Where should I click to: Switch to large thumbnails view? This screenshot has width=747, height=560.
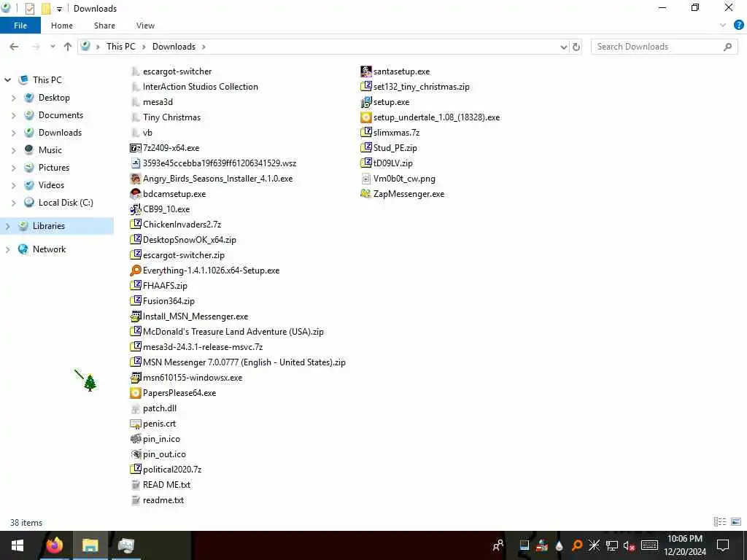[736, 522]
